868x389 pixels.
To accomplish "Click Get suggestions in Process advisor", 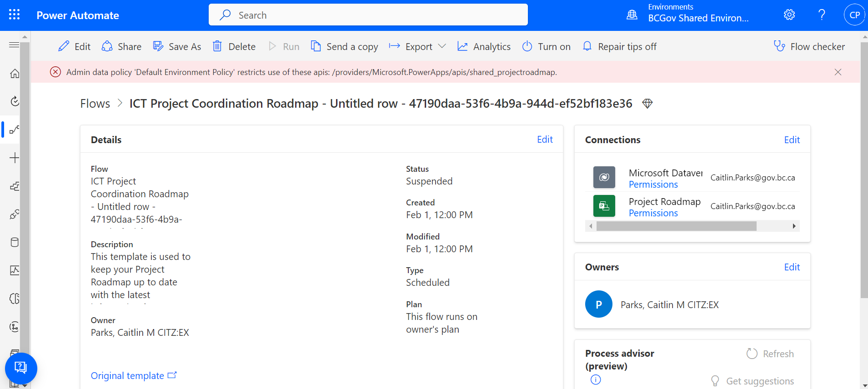I will pos(752,381).
